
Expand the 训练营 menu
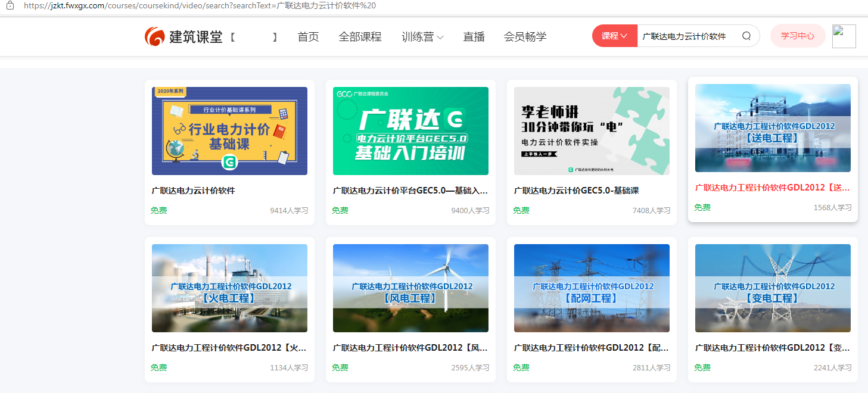[x=422, y=37]
